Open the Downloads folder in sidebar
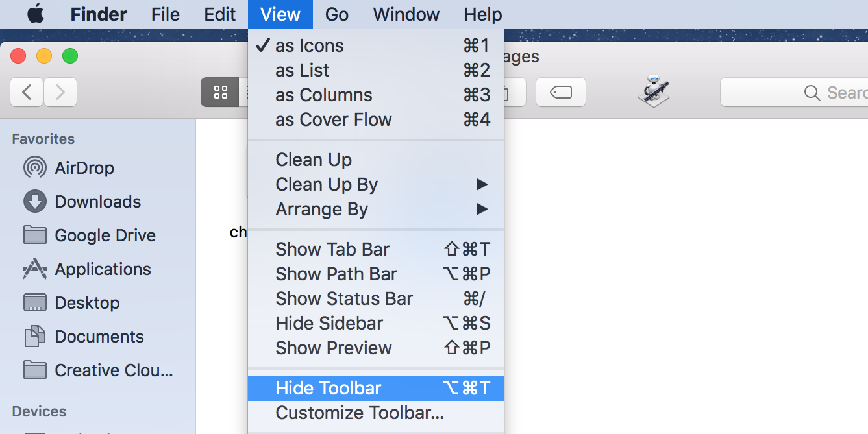 coord(97,202)
